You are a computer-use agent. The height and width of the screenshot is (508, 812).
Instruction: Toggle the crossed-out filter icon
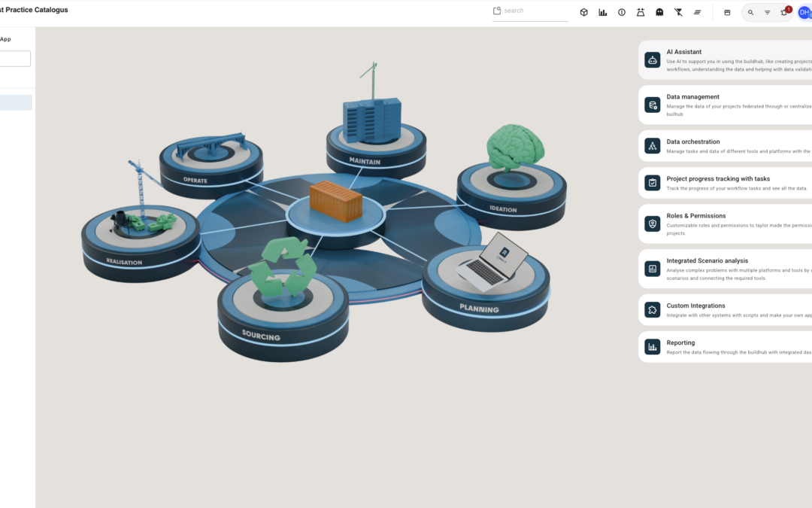(678, 13)
